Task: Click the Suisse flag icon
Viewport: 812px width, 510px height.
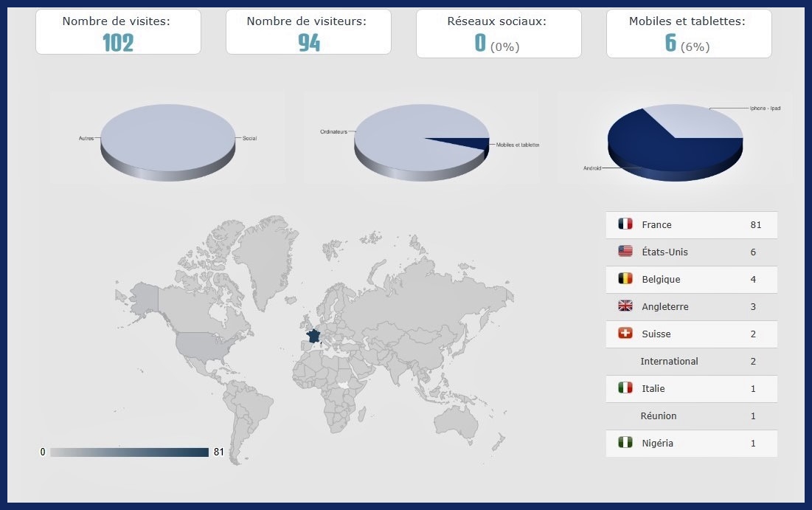Action: (x=625, y=334)
